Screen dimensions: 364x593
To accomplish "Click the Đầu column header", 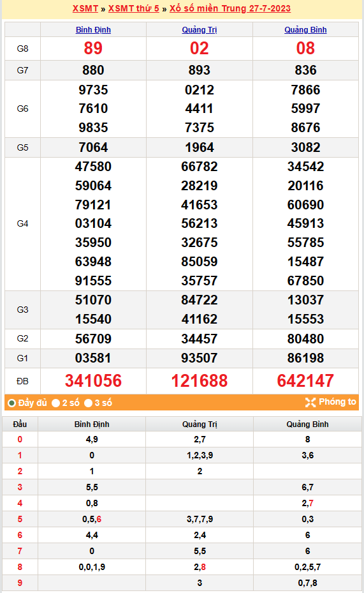I will pyautogui.click(x=20, y=424).
